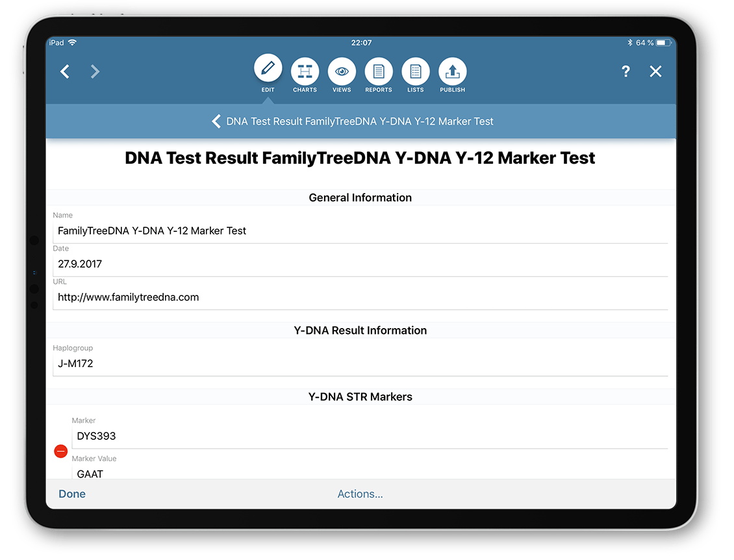This screenshot has height=560, width=734.
Task: Edit the Marker Value field GAAT
Action: pyautogui.click(x=370, y=473)
